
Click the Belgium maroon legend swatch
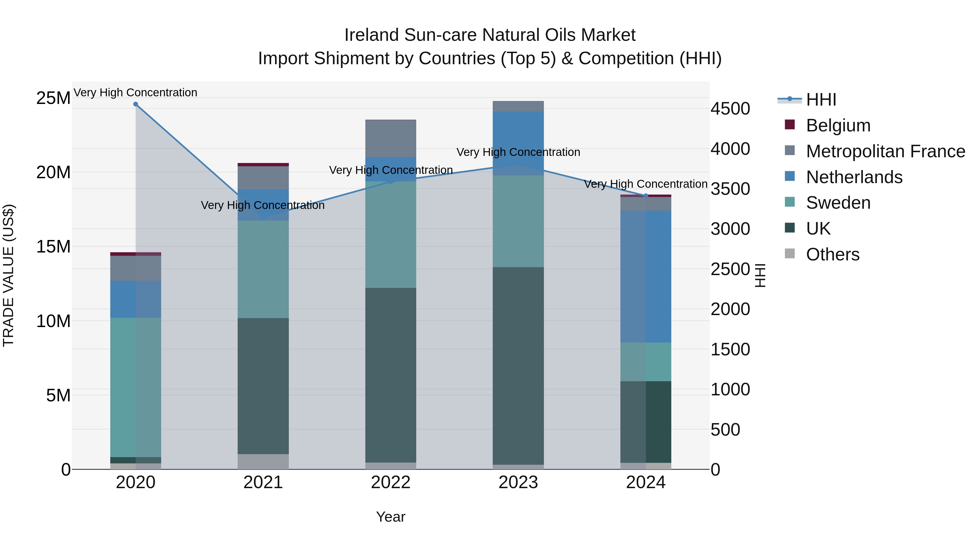(x=790, y=125)
